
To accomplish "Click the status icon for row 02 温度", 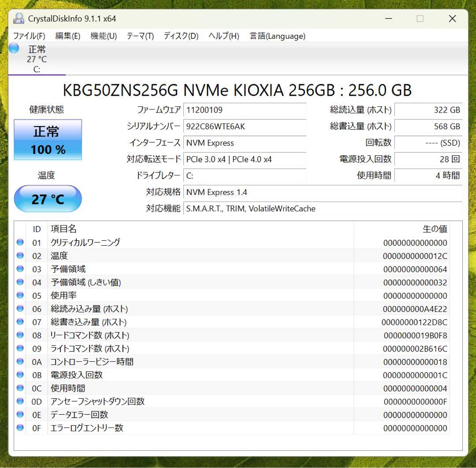I will (20, 255).
